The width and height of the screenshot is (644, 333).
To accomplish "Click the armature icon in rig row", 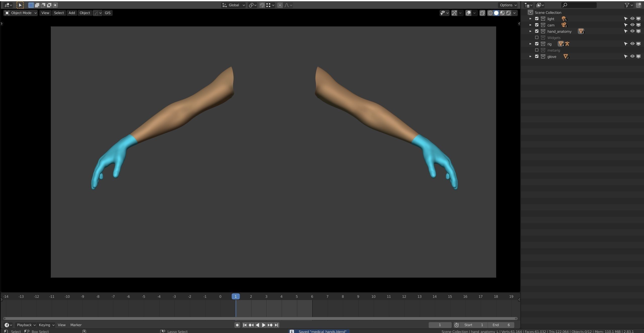I will pyautogui.click(x=567, y=44).
